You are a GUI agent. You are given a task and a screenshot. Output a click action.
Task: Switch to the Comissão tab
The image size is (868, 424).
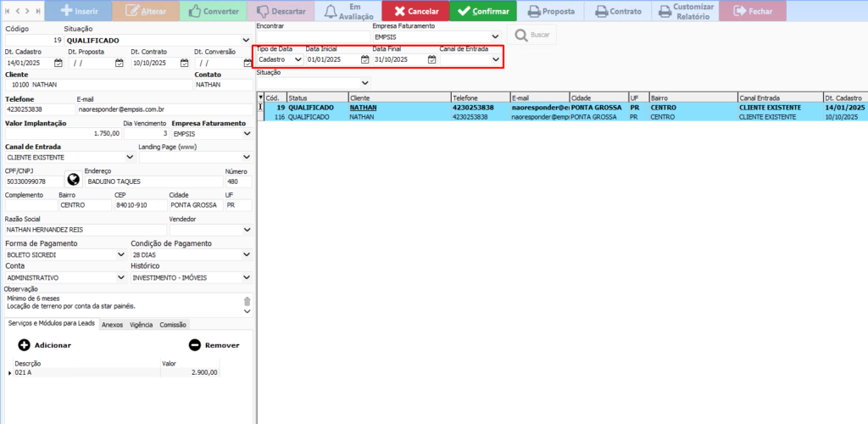(x=173, y=325)
